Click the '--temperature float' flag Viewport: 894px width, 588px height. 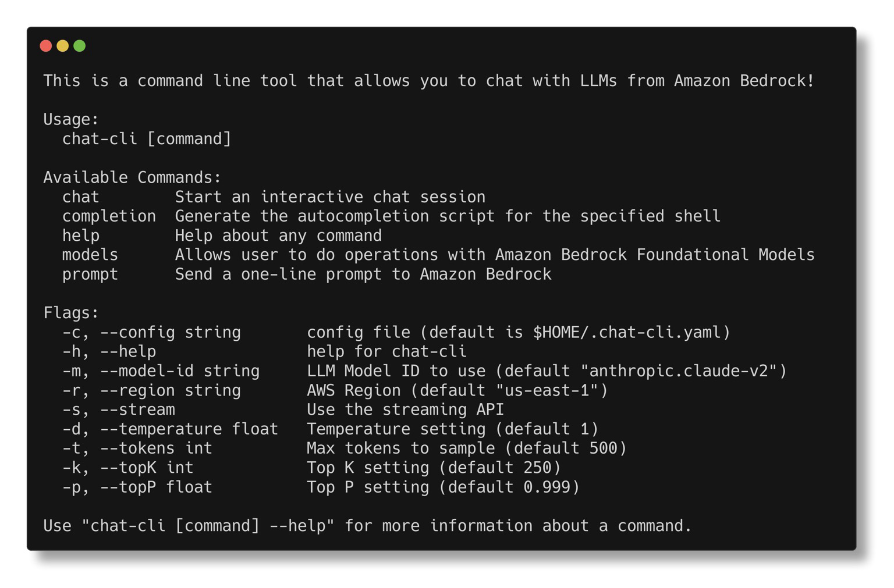(x=189, y=429)
